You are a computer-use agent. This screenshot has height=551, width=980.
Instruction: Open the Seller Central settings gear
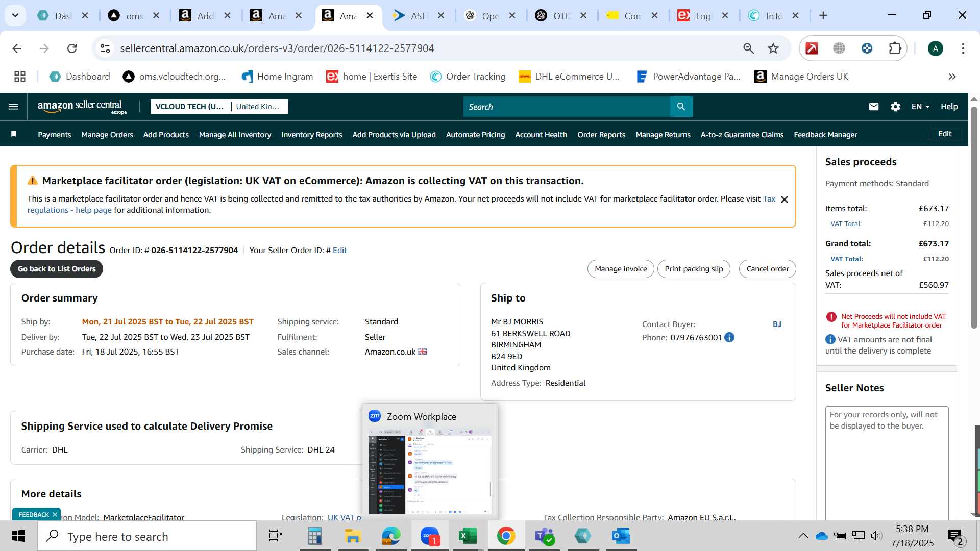(x=895, y=107)
